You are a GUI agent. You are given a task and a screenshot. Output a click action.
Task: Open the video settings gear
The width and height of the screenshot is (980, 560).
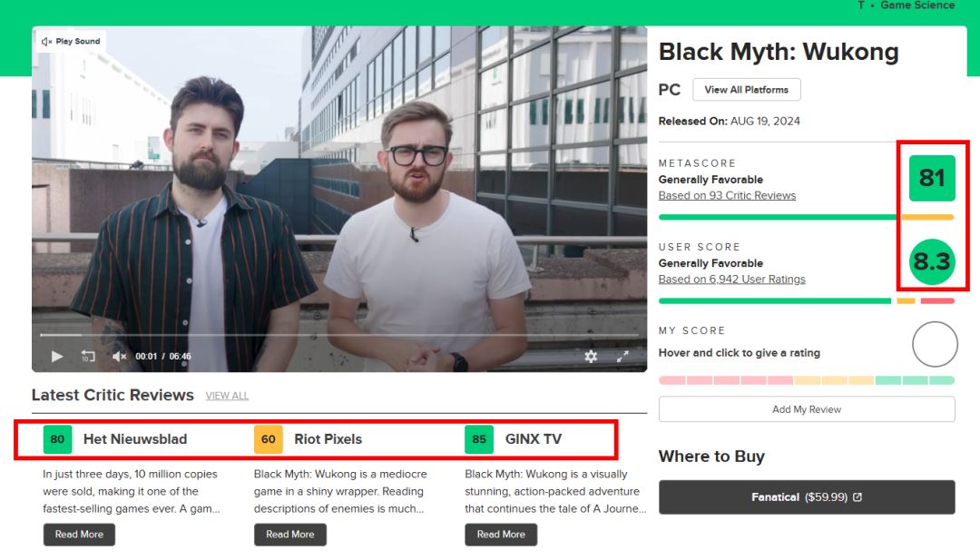coord(591,357)
